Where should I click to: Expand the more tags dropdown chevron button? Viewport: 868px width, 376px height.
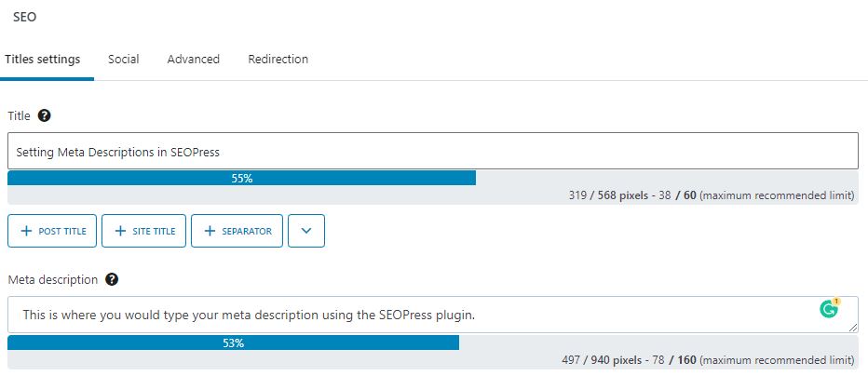coord(306,231)
